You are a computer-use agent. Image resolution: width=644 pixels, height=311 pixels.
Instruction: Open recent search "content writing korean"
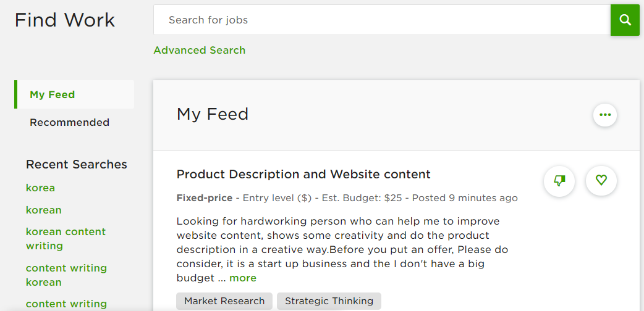(66, 275)
